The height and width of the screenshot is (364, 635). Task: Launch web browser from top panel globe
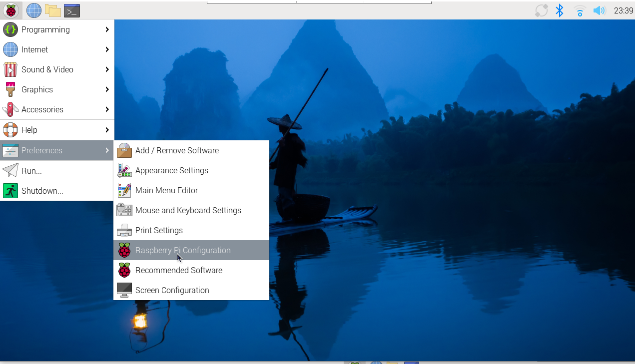point(34,10)
